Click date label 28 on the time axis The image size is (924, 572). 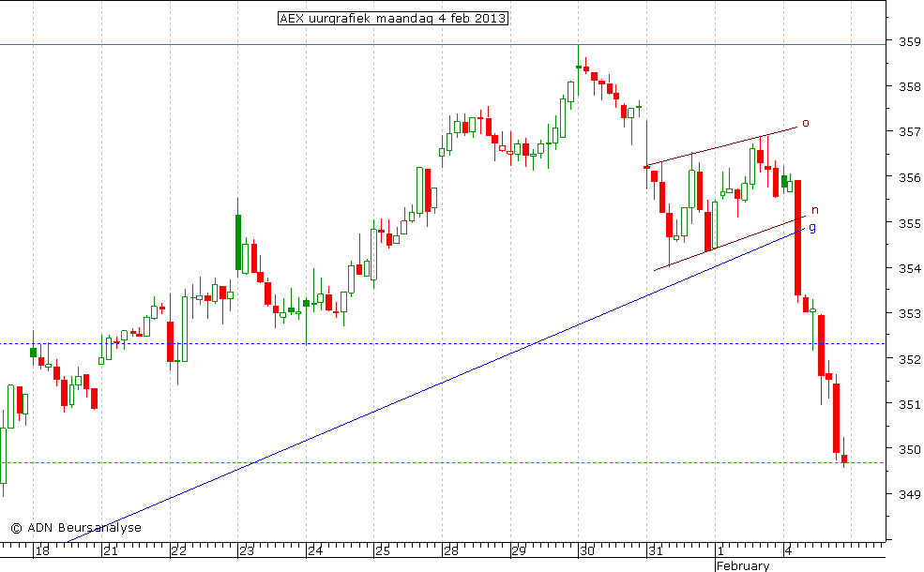(451, 551)
